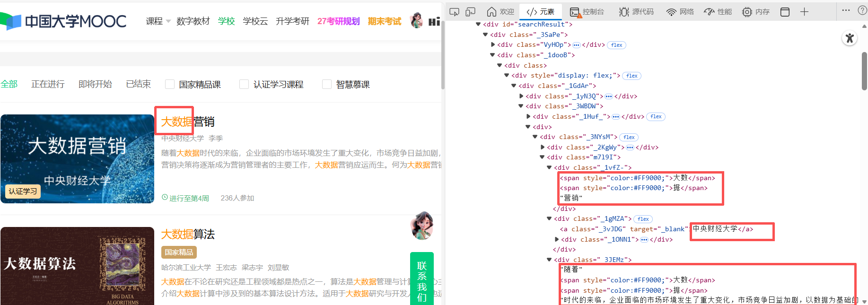
Task: Expand the _1yN3Q div node
Action: (x=521, y=96)
